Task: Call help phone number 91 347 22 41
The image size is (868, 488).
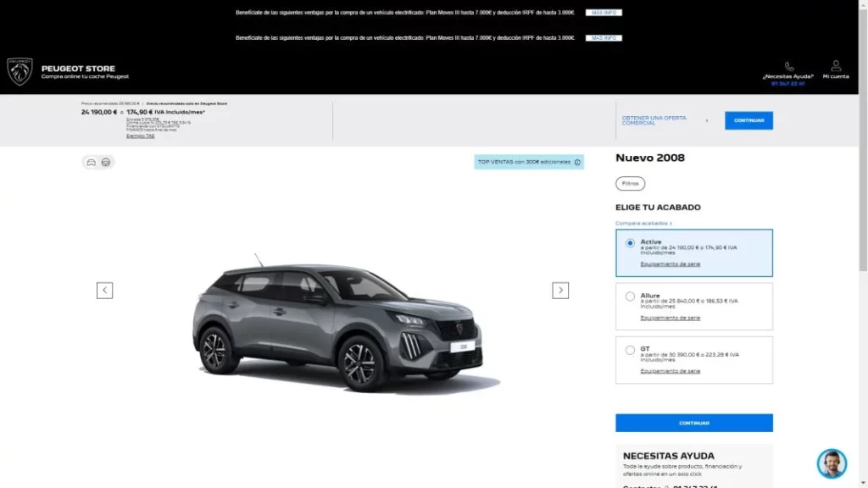Action: pyautogui.click(x=787, y=84)
